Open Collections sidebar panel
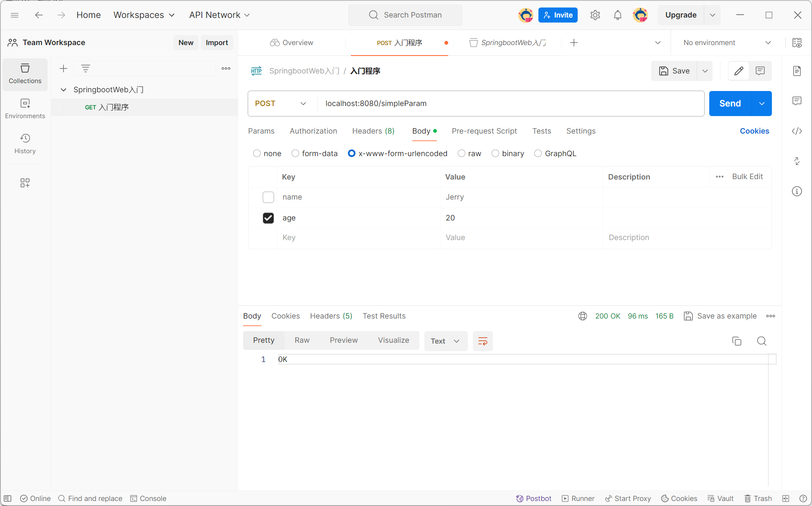812x506 pixels. (x=25, y=74)
